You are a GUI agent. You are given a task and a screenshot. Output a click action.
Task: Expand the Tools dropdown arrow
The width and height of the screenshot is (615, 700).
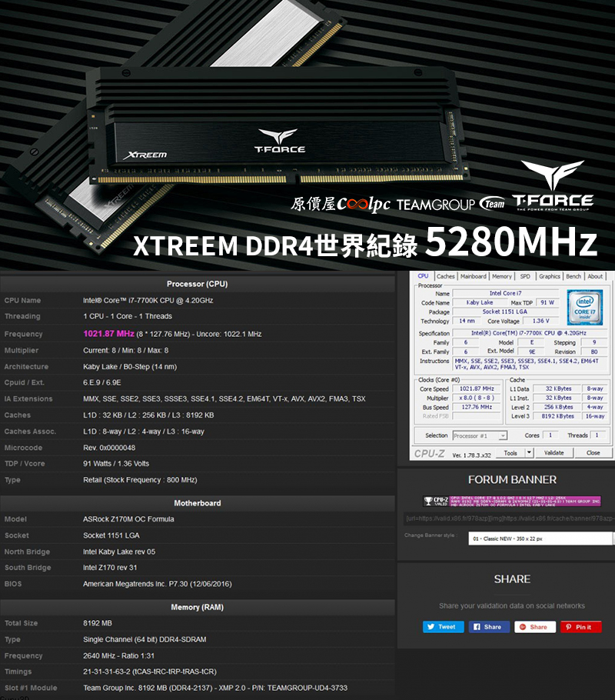coord(530,452)
